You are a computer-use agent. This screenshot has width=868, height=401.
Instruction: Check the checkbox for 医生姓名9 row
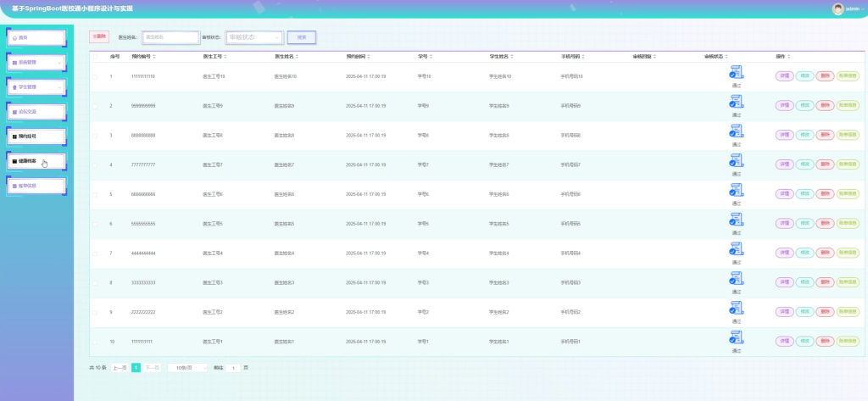[95, 106]
